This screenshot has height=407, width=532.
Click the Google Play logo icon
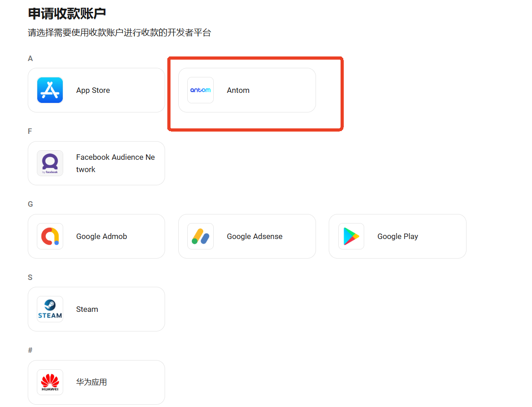351,236
